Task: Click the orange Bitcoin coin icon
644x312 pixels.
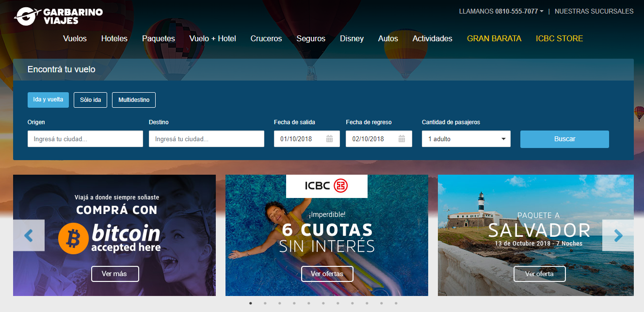Action: [x=73, y=239]
